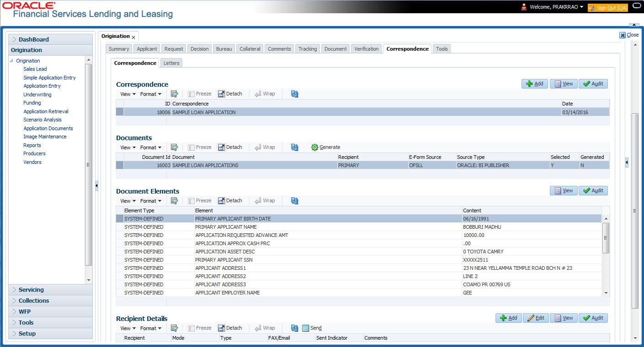Click the Close link at top right
This screenshot has width=644, height=347.
tap(629, 35)
